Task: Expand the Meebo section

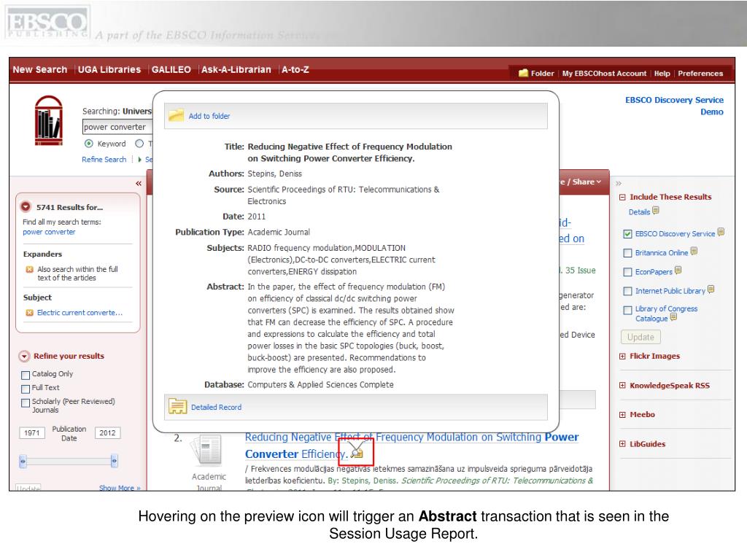Action: tap(622, 414)
